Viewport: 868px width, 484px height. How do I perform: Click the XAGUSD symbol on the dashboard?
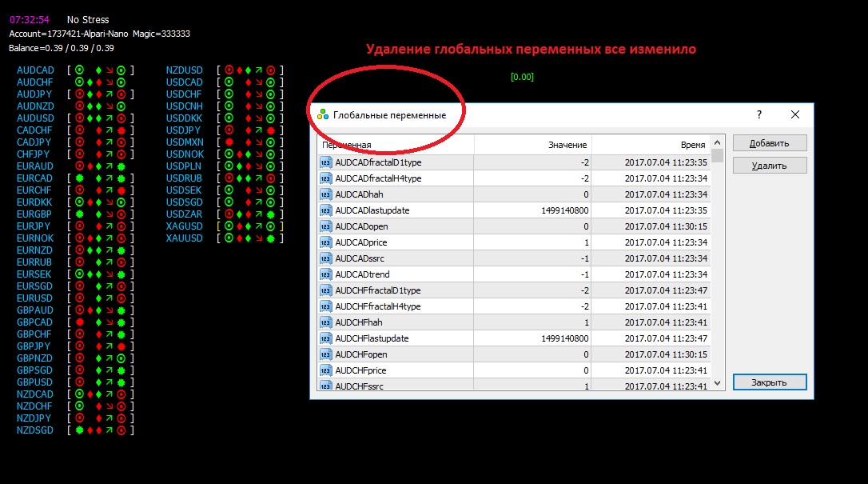tap(185, 226)
